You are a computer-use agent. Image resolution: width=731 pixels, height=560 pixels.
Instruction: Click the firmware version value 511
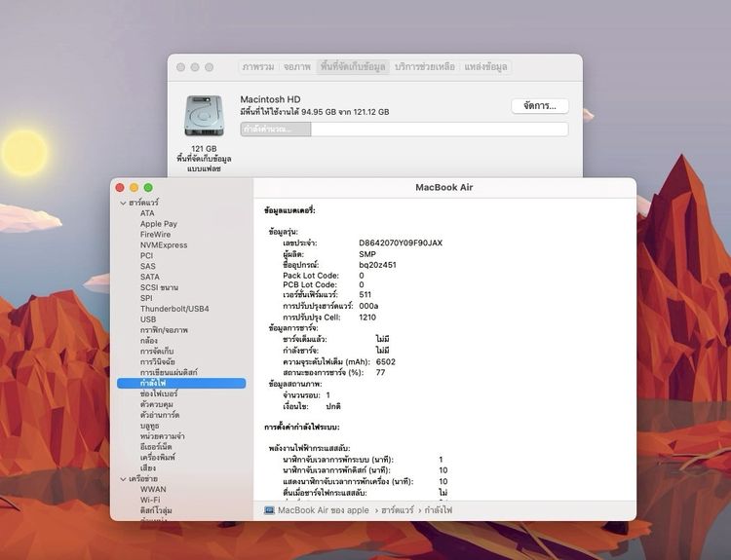click(x=365, y=294)
